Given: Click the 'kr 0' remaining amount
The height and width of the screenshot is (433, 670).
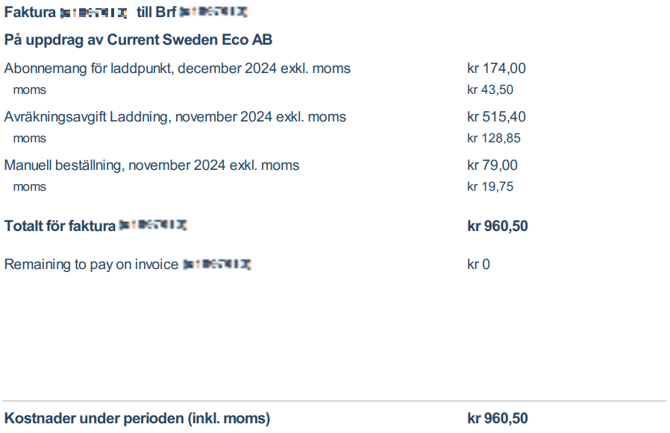Looking at the screenshot, I should [x=479, y=265].
